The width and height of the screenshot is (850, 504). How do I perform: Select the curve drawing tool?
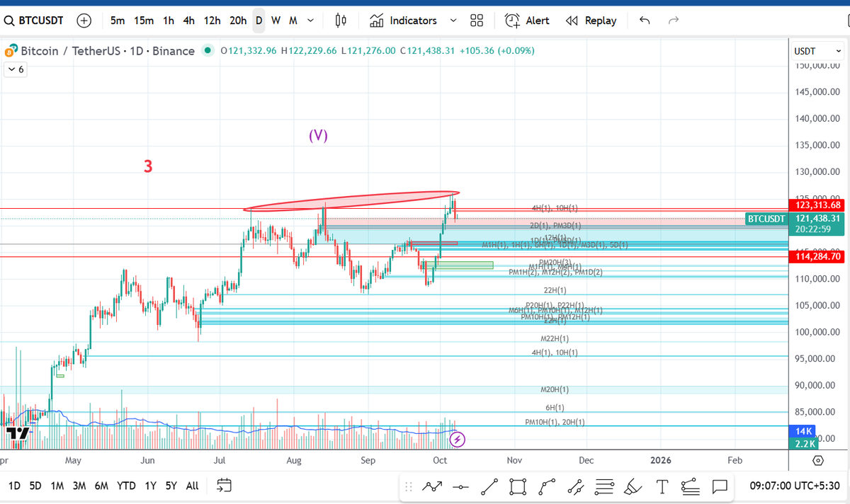[547, 487]
